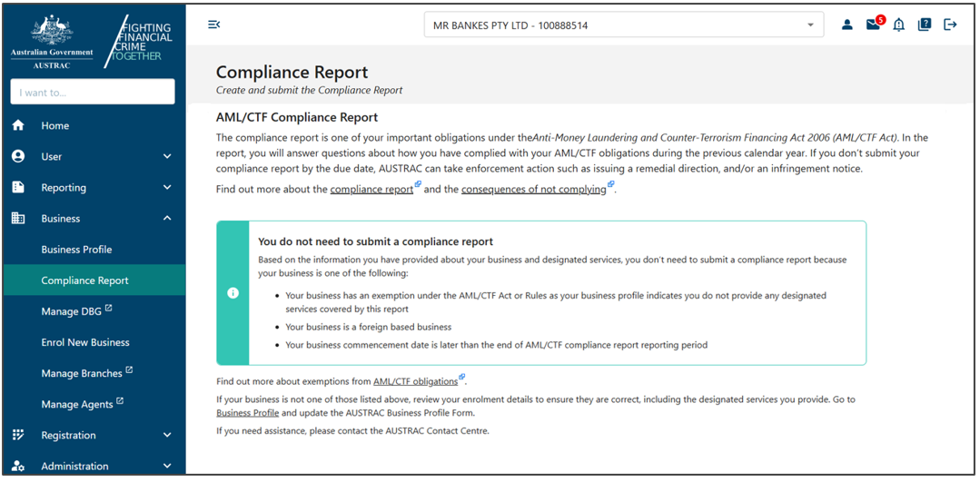The width and height of the screenshot is (980, 482).
Task: Click 'You do not need to submit a compliance report'
Action: 376,241
